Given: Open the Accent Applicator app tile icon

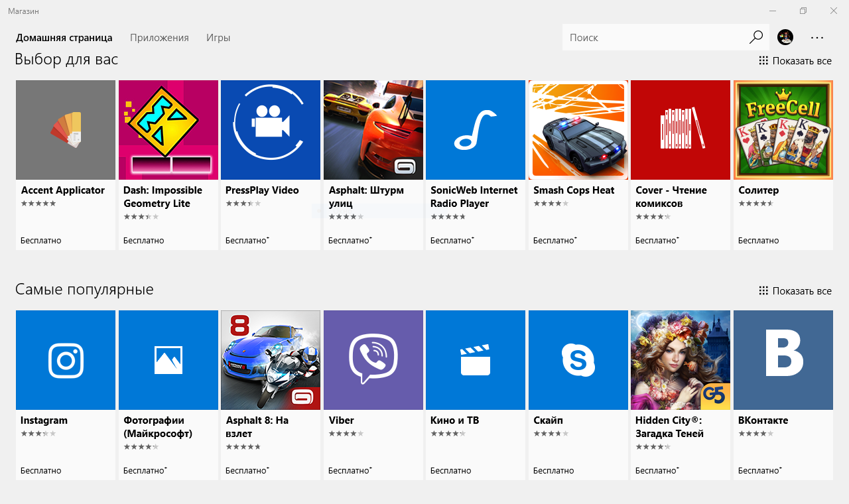Looking at the screenshot, I should (x=66, y=130).
